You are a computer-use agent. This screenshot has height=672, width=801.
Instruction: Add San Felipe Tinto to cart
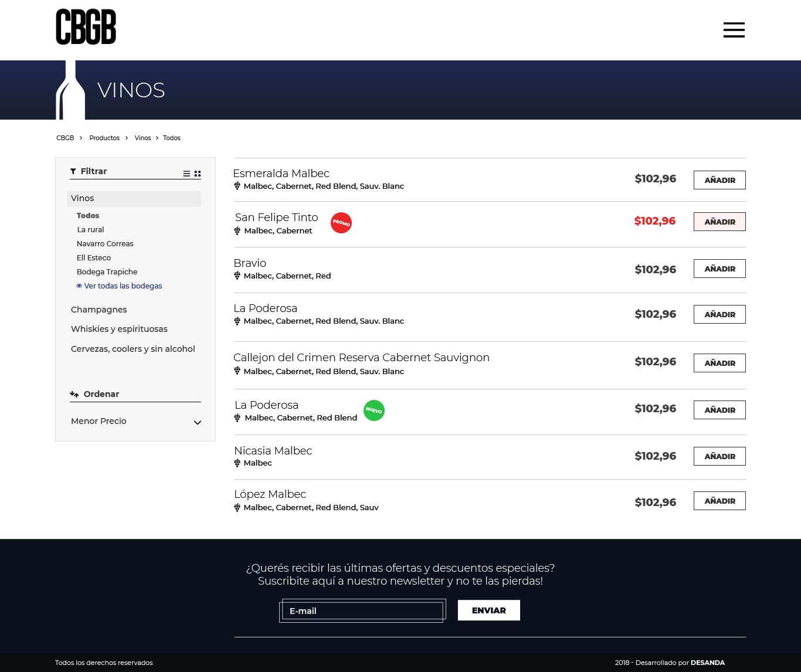tap(719, 222)
